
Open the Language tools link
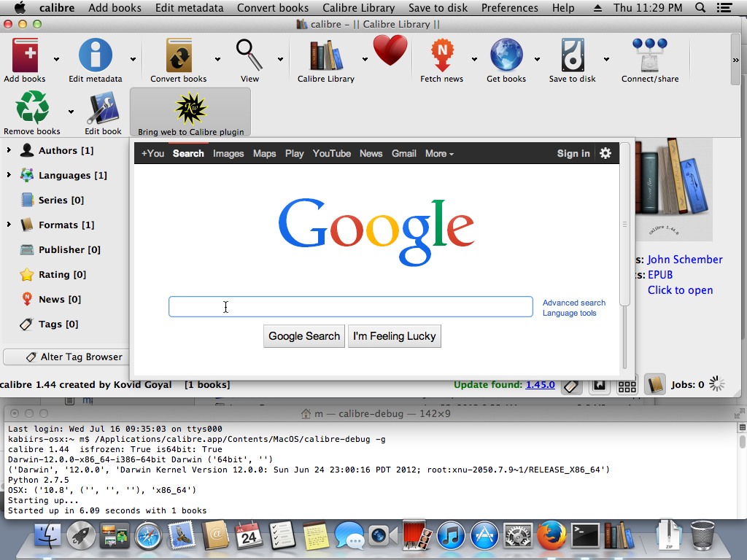569,313
